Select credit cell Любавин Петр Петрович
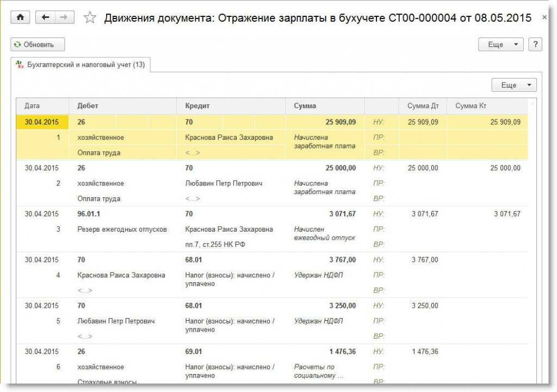 [224, 183]
